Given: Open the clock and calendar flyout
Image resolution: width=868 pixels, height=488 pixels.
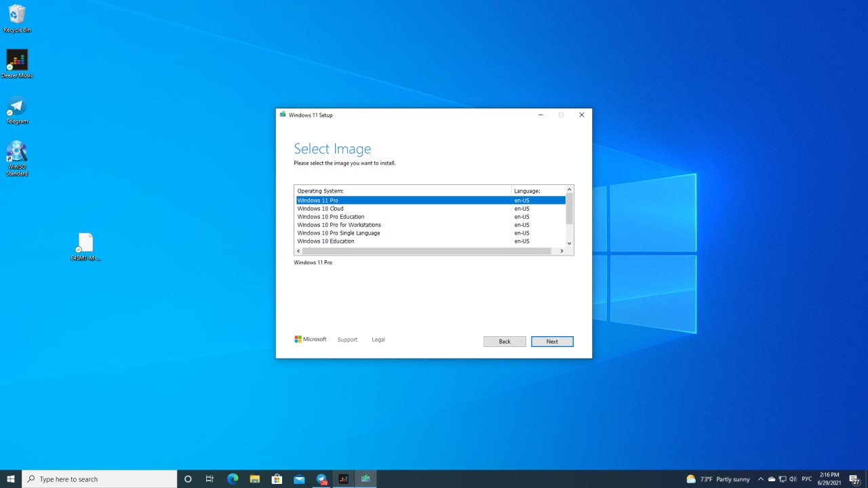Looking at the screenshot, I should (x=829, y=479).
